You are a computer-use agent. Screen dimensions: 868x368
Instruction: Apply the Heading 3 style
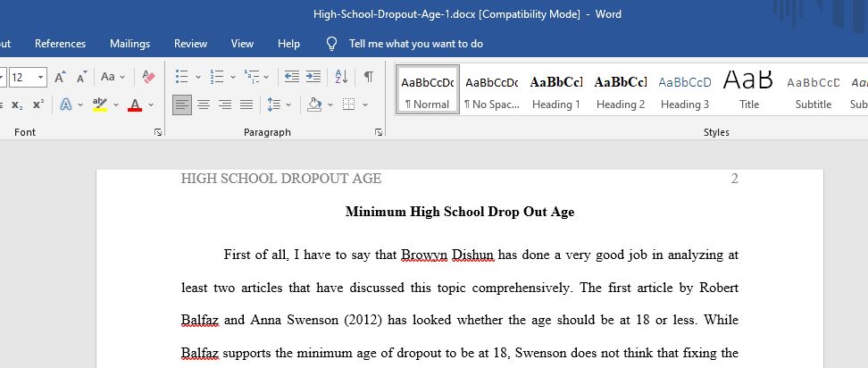coord(685,89)
